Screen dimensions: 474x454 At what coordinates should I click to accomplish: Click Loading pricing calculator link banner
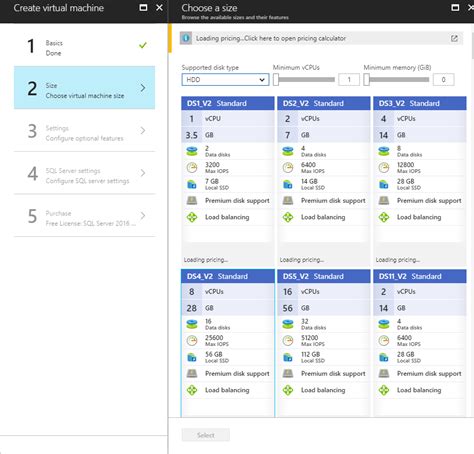pyautogui.click(x=321, y=38)
